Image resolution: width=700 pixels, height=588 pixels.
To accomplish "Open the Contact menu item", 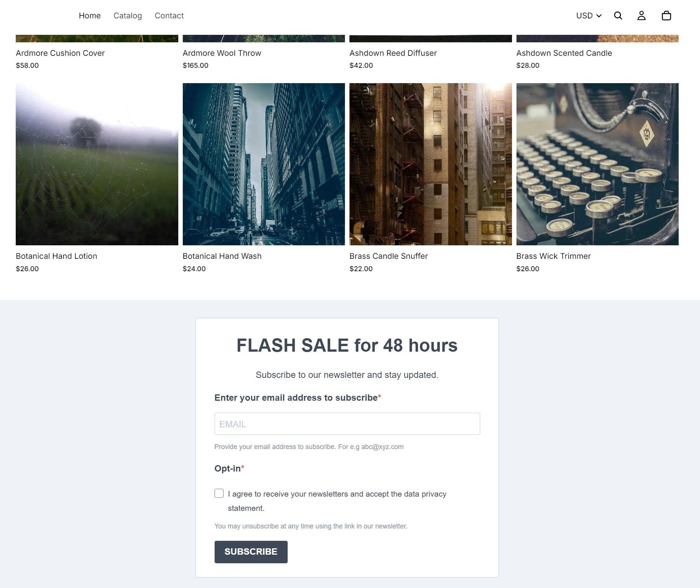I will pyautogui.click(x=169, y=16).
